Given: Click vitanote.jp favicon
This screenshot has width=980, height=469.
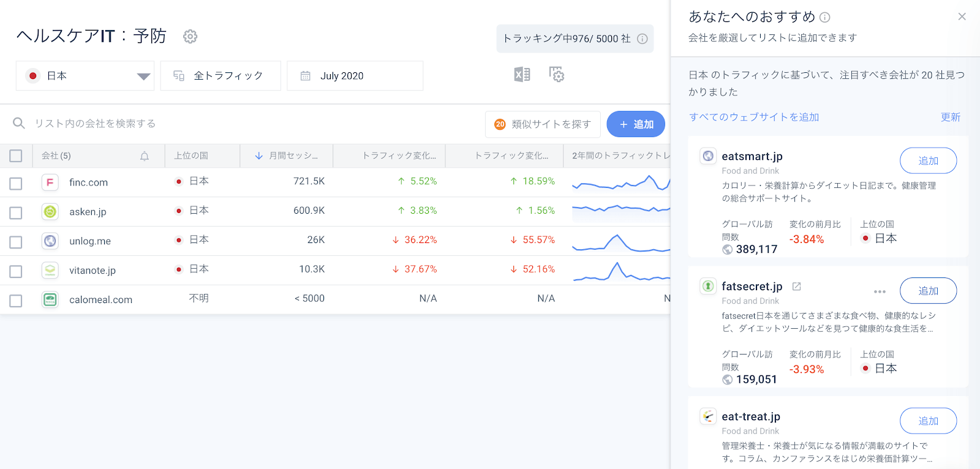Looking at the screenshot, I should [50, 270].
